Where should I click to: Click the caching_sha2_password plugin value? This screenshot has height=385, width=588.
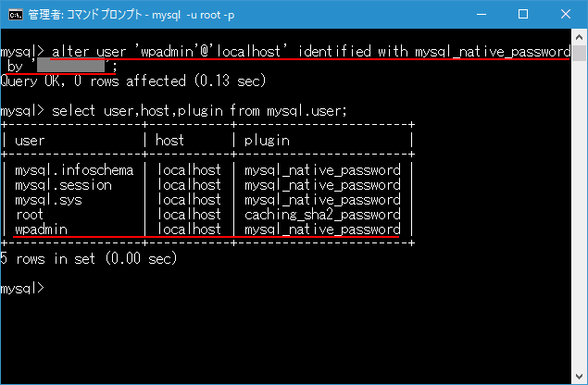(321, 214)
